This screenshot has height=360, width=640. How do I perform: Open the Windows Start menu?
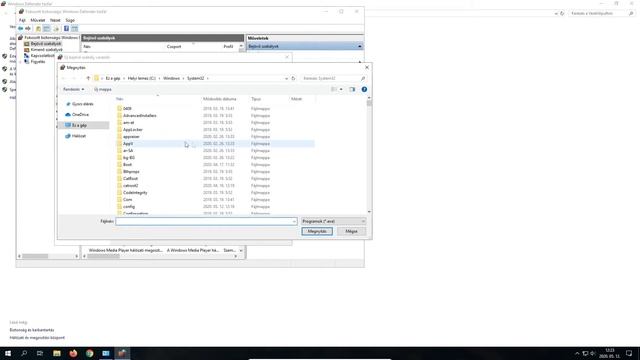8,353
